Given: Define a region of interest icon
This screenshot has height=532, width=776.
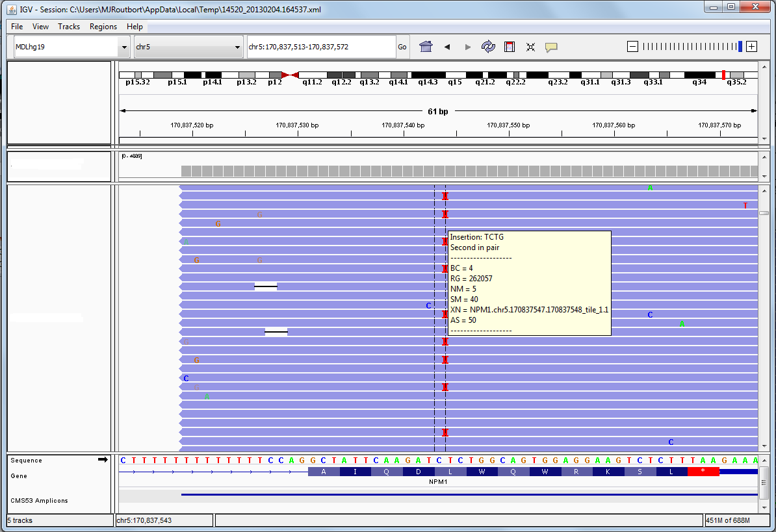Looking at the screenshot, I should 510,47.
